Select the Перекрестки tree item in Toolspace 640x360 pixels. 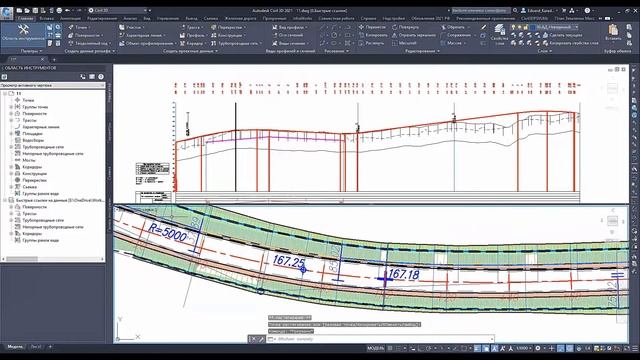click(34, 180)
